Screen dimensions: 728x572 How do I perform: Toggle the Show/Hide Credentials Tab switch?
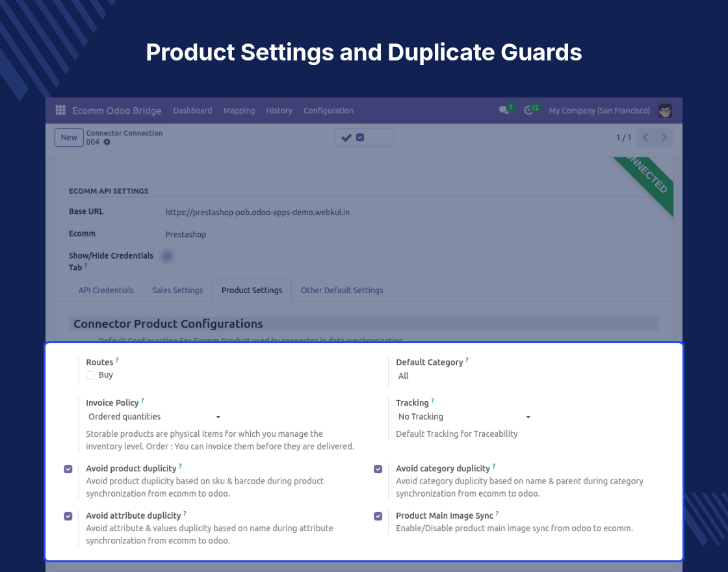167,256
